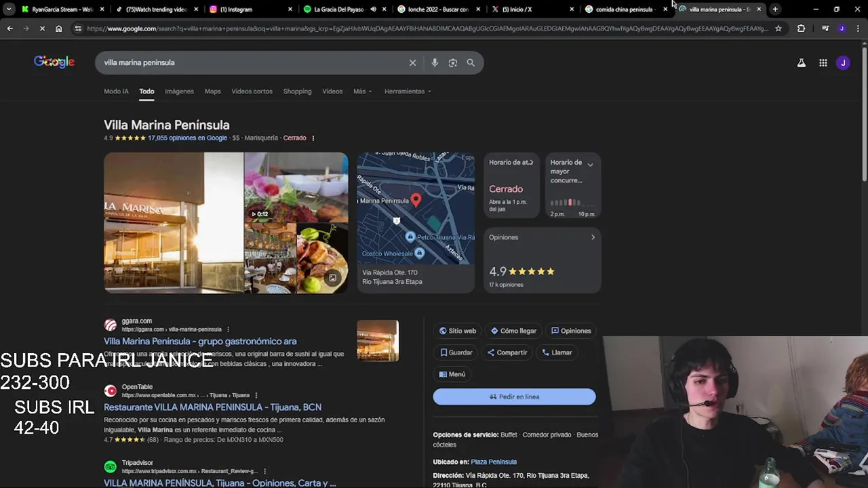This screenshot has width=868, height=488.
Task: Open Google Lens image search icon
Action: 453,62
